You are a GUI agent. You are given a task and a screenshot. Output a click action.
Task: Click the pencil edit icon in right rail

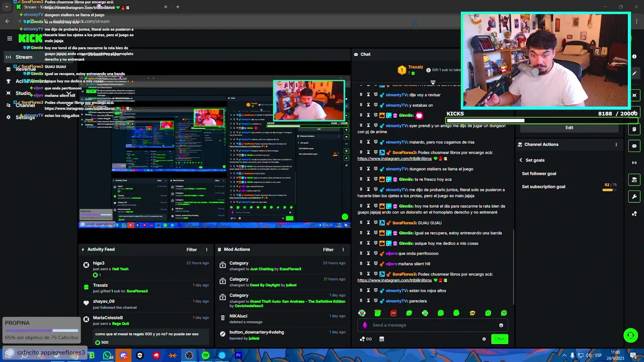634,73
